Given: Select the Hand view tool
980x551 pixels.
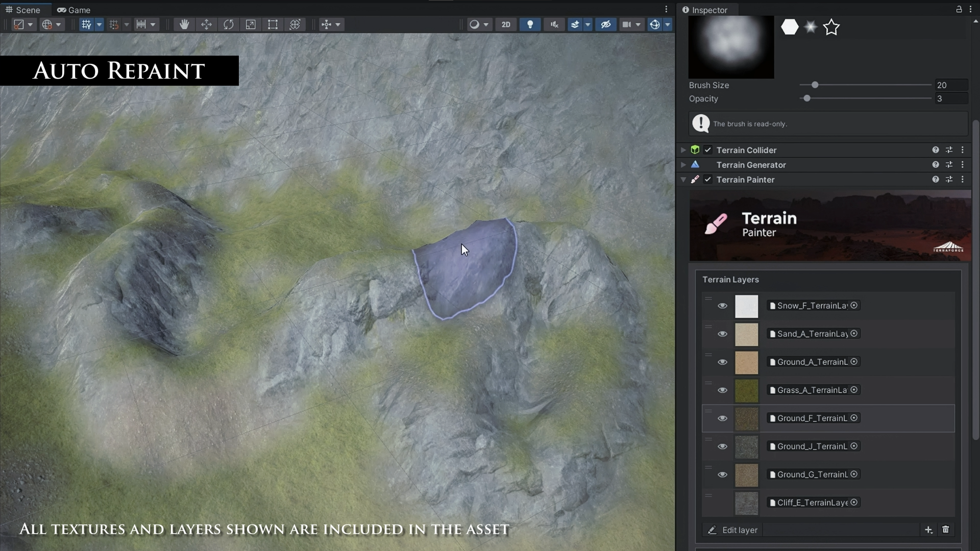Looking at the screenshot, I should [184, 24].
